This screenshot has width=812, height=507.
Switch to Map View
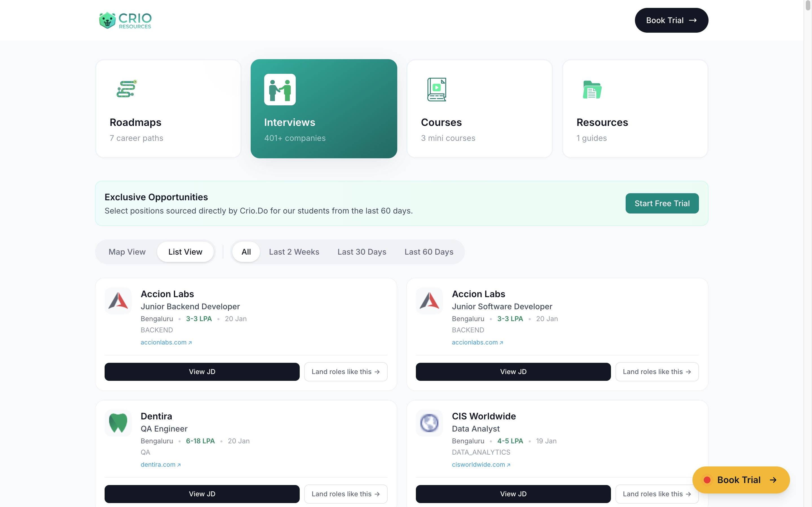[127, 252]
